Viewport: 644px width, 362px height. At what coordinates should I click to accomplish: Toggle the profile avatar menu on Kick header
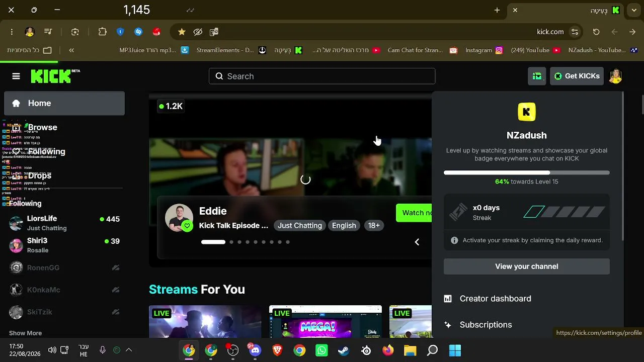coord(615,76)
